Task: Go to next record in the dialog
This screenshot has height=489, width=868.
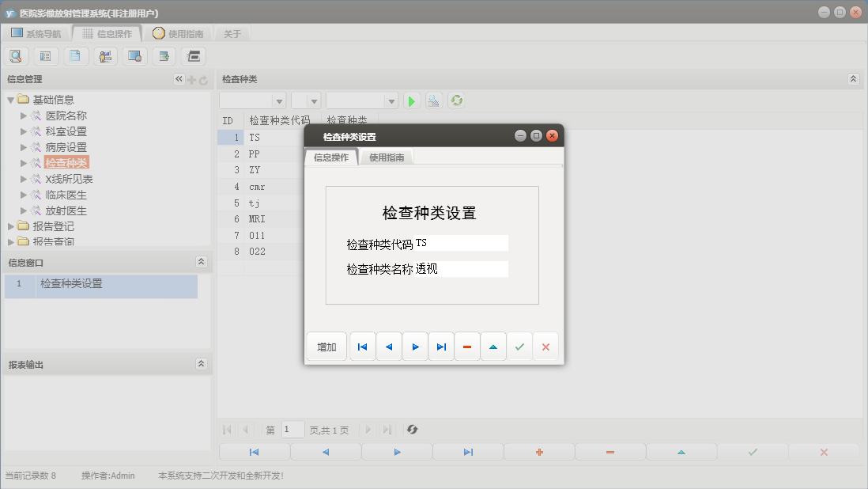Action: click(x=415, y=347)
